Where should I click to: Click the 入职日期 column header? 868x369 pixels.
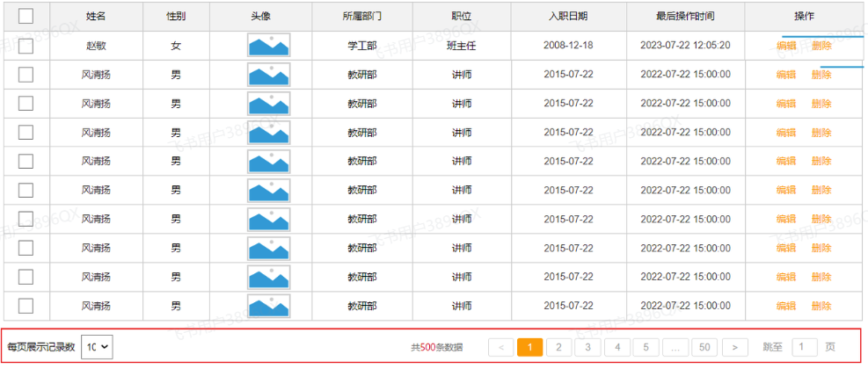tap(568, 17)
